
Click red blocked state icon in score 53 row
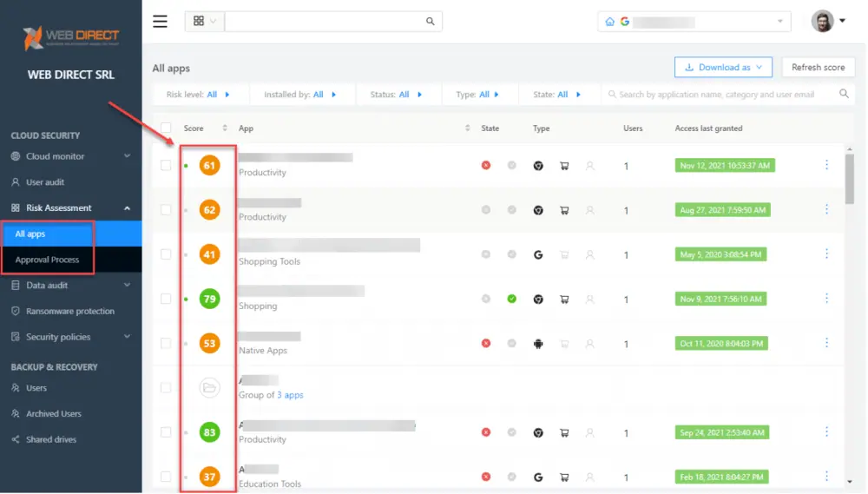pos(486,344)
